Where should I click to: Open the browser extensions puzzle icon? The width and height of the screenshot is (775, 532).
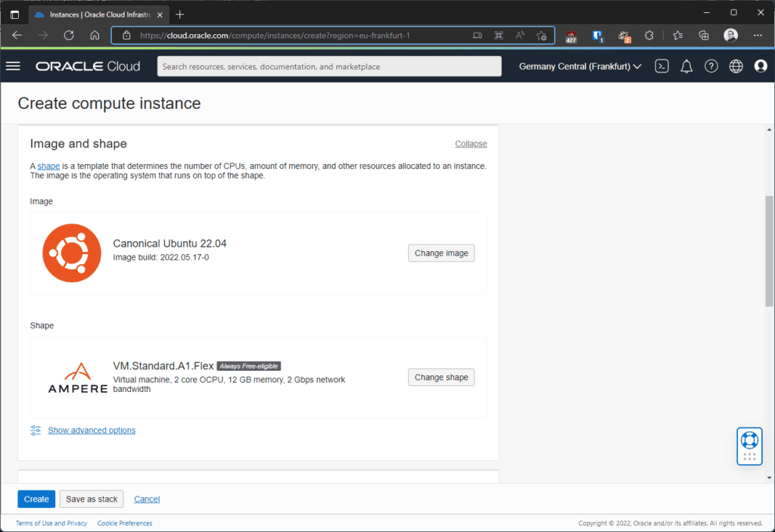pyautogui.click(x=649, y=35)
